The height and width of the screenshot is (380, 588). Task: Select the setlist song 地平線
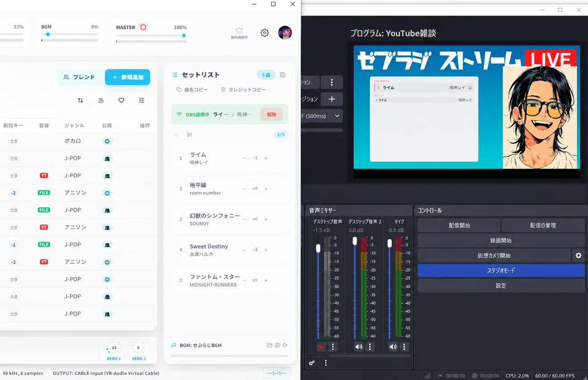230,189
